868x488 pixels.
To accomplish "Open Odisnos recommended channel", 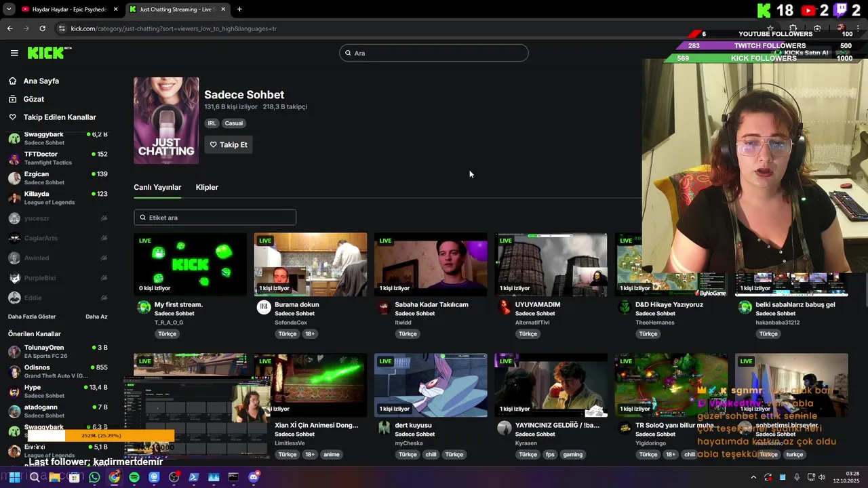I will pyautogui.click(x=58, y=371).
